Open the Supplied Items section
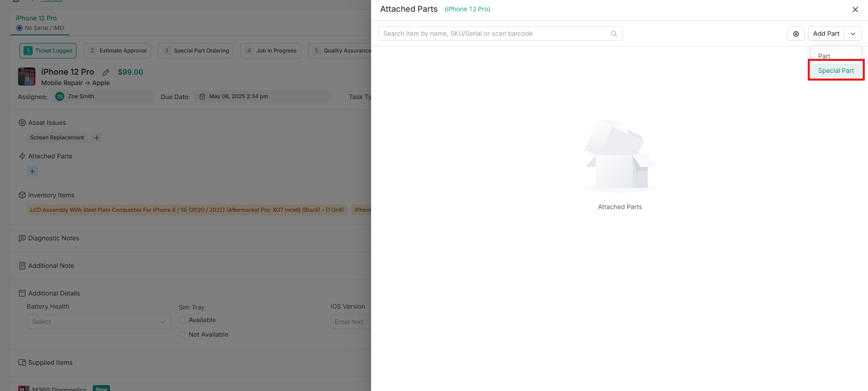 click(x=50, y=362)
